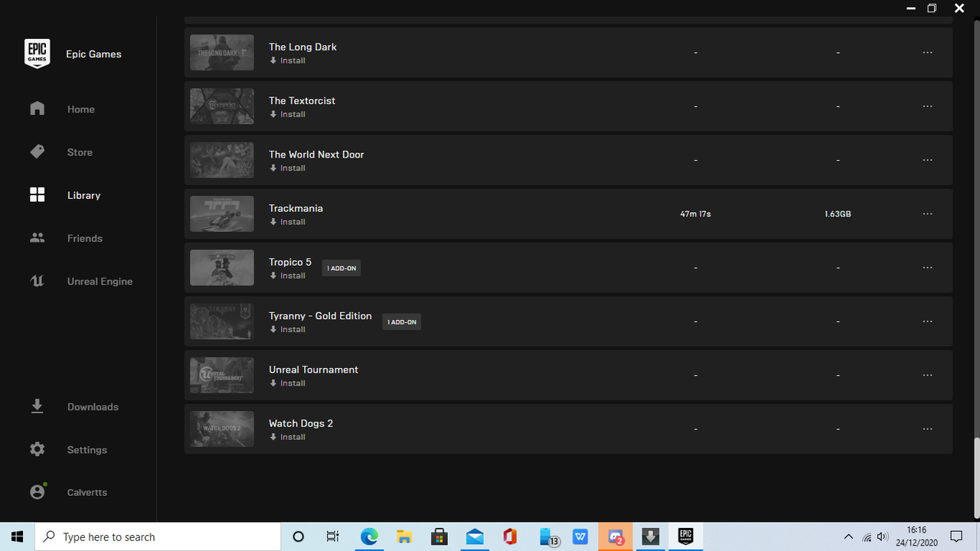Click the Unreal Tournament cover thumbnail

coord(222,375)
